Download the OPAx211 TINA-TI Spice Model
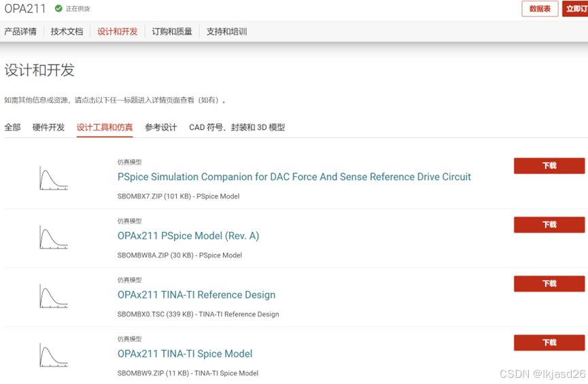Screen dimensions: 588x384 549,343
